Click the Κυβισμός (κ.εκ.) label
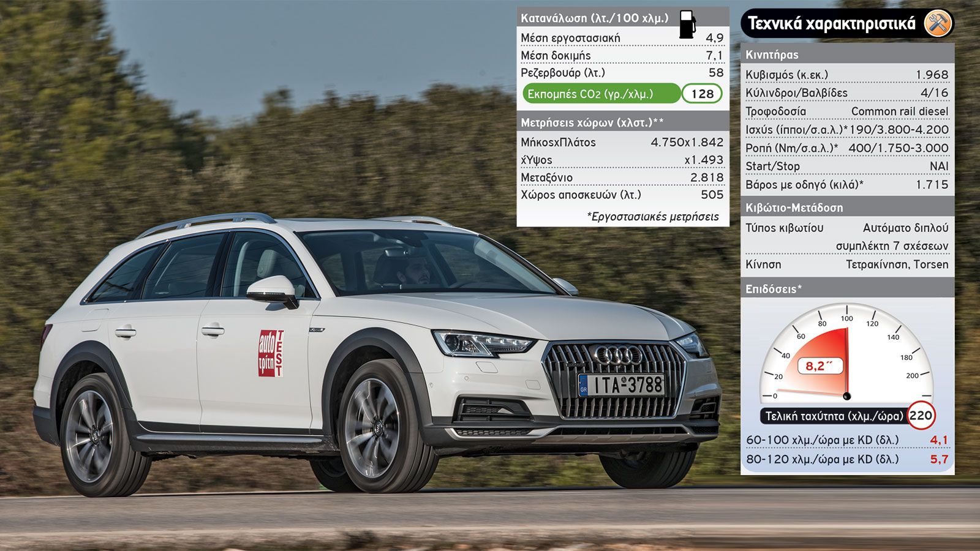The width and height of the screenshot is (980, 551). 786,75
